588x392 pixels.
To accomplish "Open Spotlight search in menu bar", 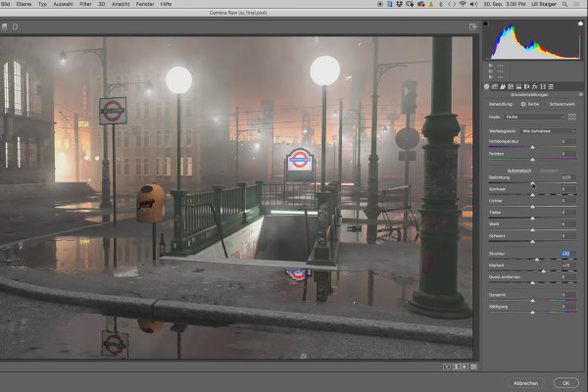I will coord(564,4).
